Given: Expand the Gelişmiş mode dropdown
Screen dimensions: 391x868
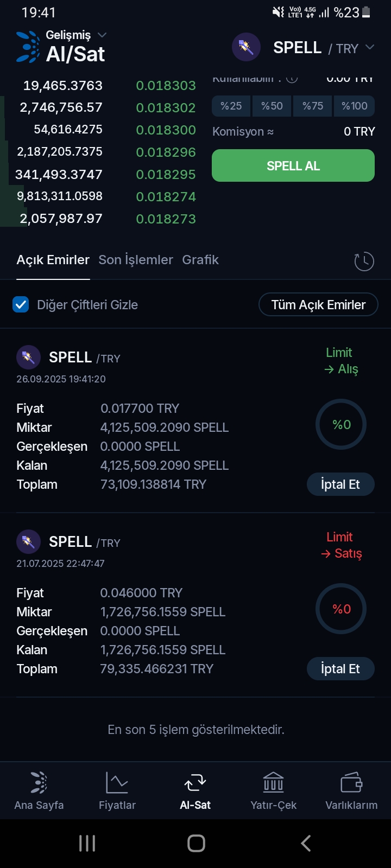Looking at the screenshot, I should [x=102, y=35].
